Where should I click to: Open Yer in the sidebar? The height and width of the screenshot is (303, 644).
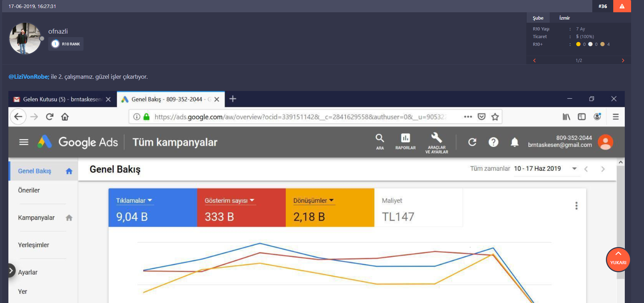tap(23, 291)
